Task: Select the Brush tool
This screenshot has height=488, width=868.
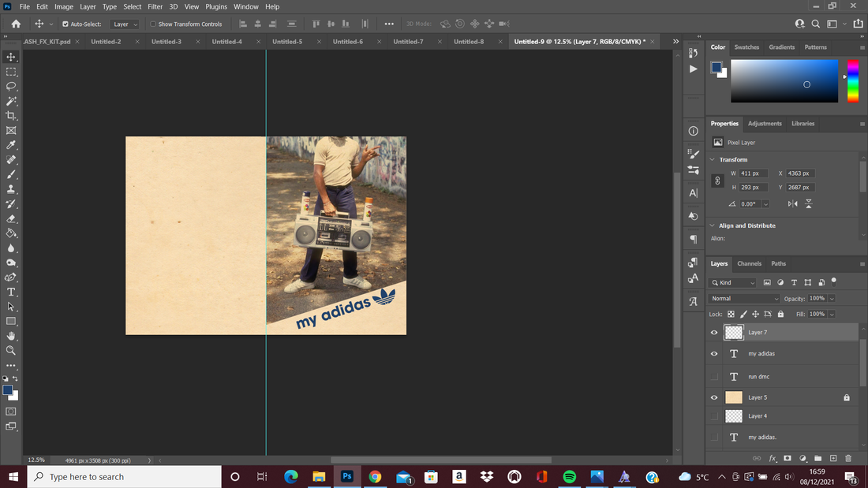Action: [x=11, y=174]
